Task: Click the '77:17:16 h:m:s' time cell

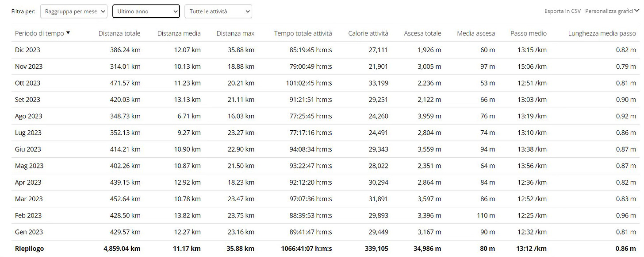Action: tap(310, 132)
